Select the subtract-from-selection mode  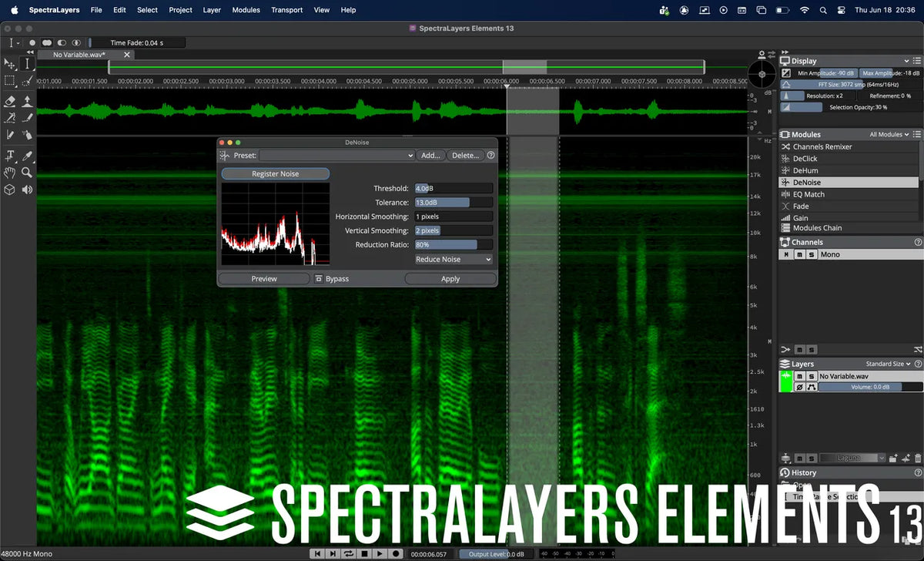62,43
